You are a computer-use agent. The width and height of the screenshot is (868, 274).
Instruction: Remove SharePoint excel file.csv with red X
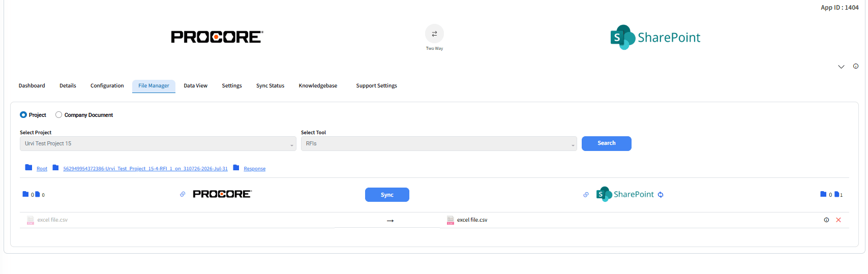tap(839, 220)
